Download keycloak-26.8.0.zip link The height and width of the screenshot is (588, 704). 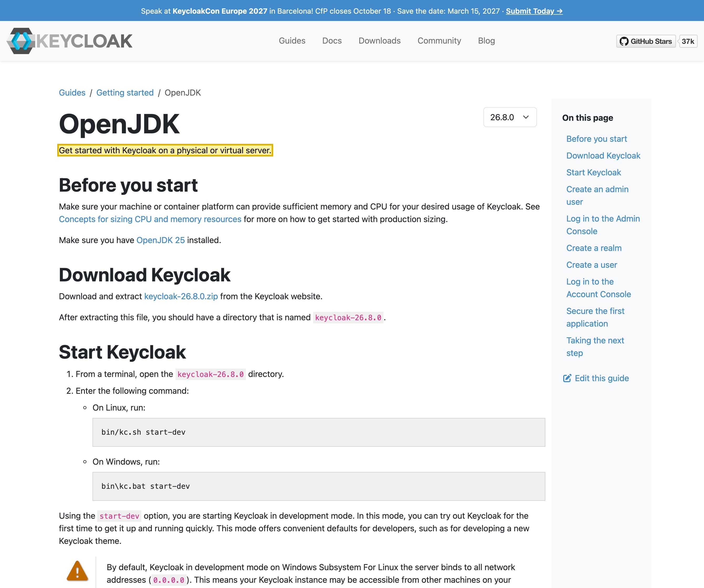click(x=181, y=297)
